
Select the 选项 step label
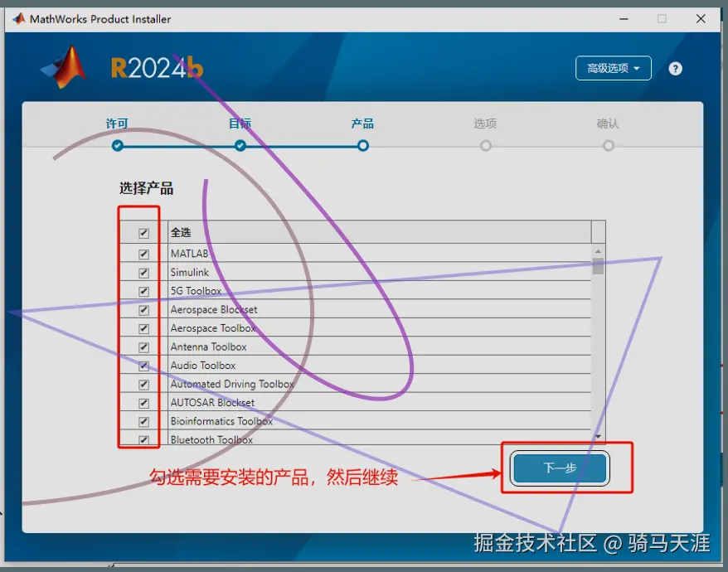485,124
